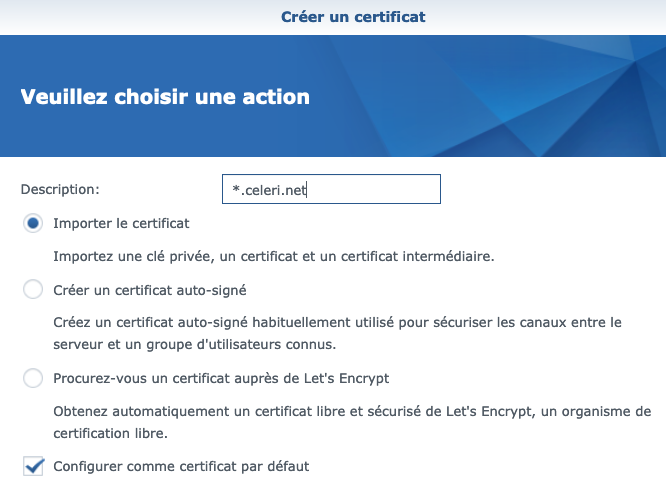666x486 pixels.
Task: Pick the Let's Encrypt certificate radio button
Action: [33, 378]
